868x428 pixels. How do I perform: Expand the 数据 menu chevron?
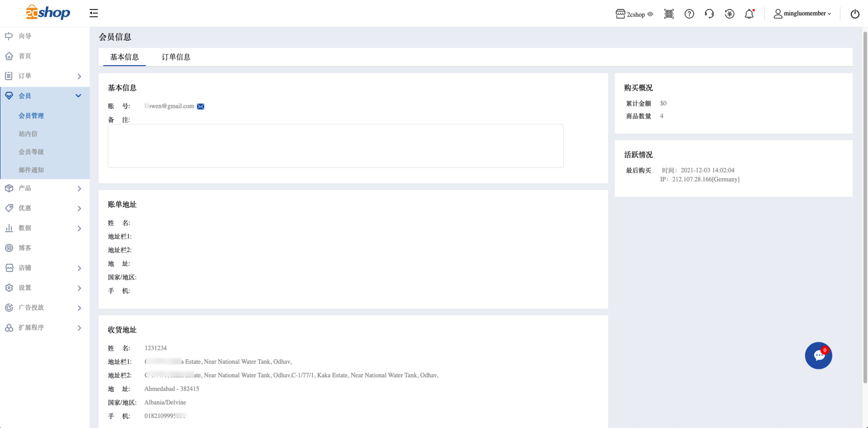79,228
